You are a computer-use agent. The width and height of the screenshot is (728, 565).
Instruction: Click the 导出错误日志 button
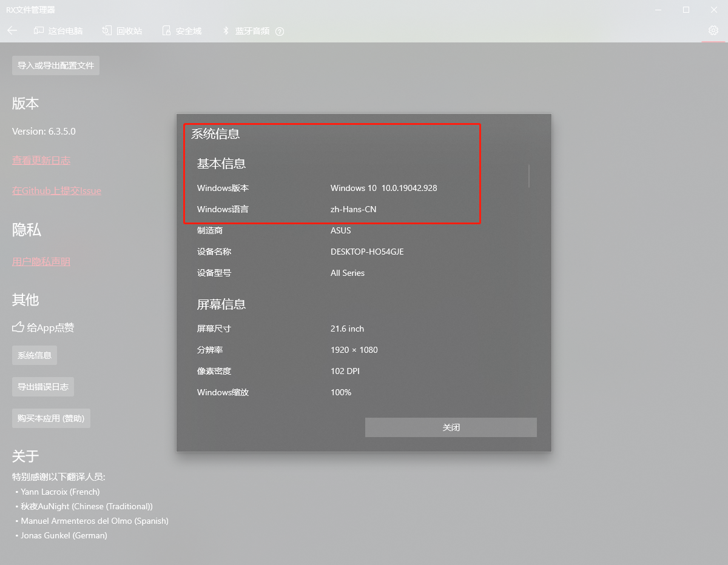tap(42, 386)
